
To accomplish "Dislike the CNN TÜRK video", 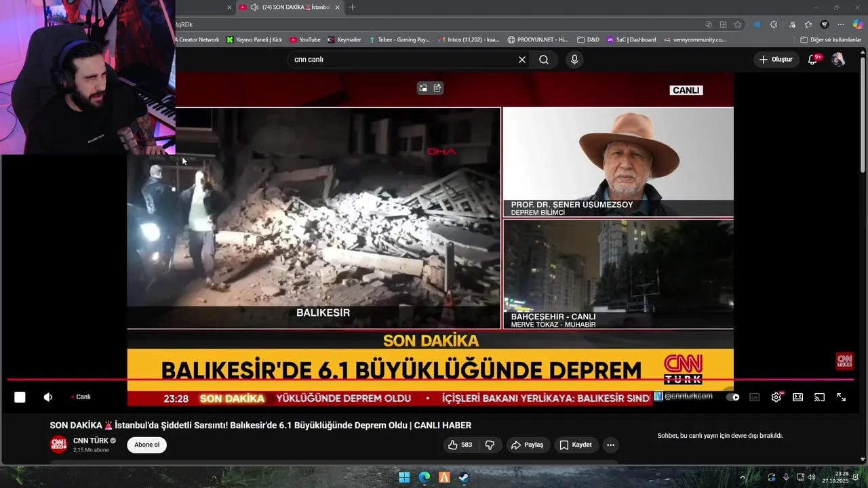I will pos(490,445).
